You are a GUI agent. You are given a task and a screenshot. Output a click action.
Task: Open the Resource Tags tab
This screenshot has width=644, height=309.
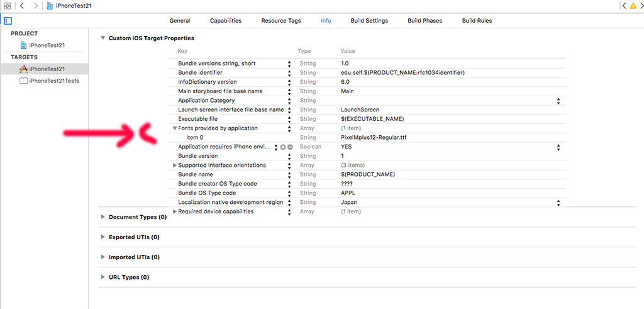281,21
